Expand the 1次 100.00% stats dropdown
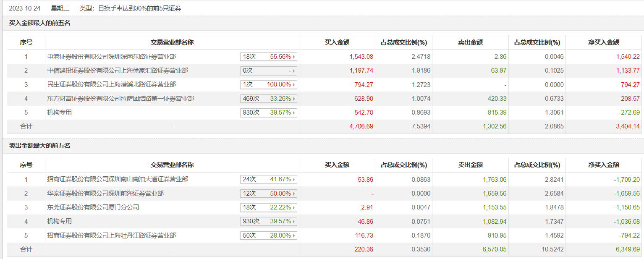Viewport: 644px width, 259px height. click(x=294, y=85)
